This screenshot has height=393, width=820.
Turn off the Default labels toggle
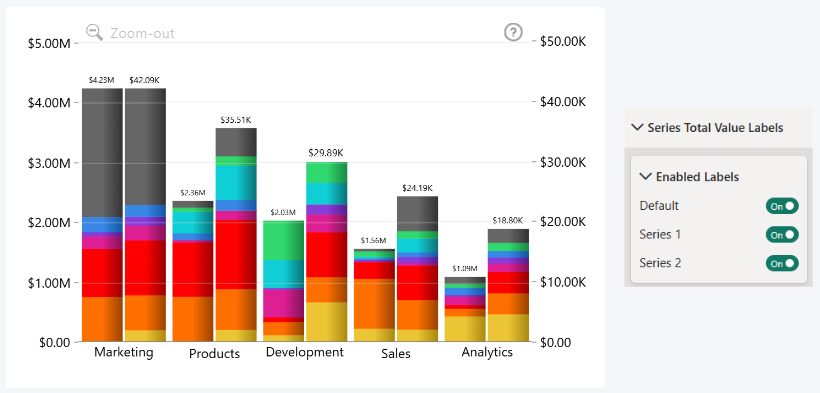[x=782, y=206]
